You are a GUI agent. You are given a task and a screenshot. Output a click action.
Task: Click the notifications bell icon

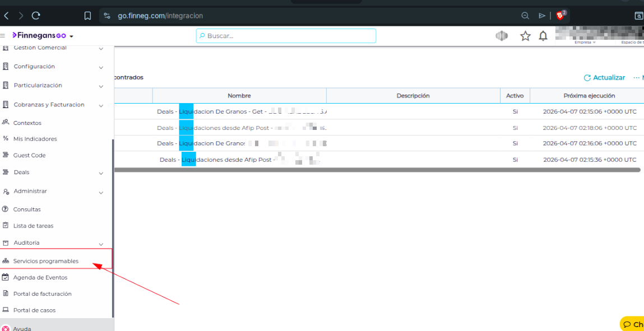click(x=543, y=36)
